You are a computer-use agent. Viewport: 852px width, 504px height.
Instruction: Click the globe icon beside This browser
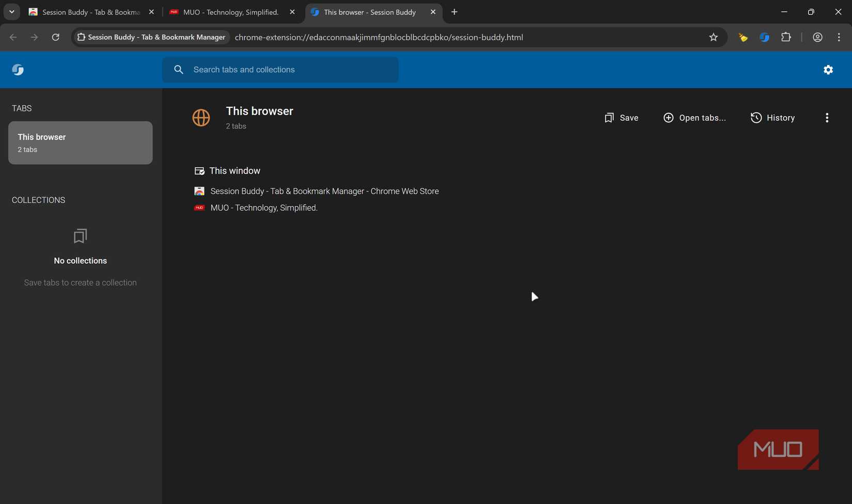[201, 117]
